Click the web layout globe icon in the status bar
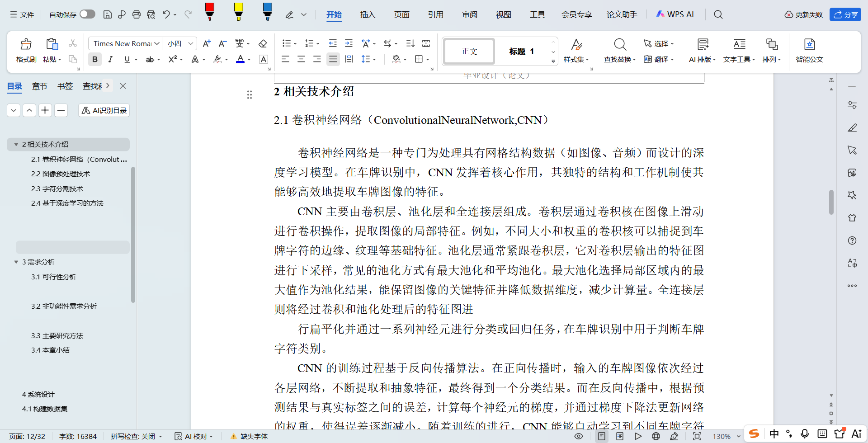Viewport: 868px width, 443px height. 656,436
